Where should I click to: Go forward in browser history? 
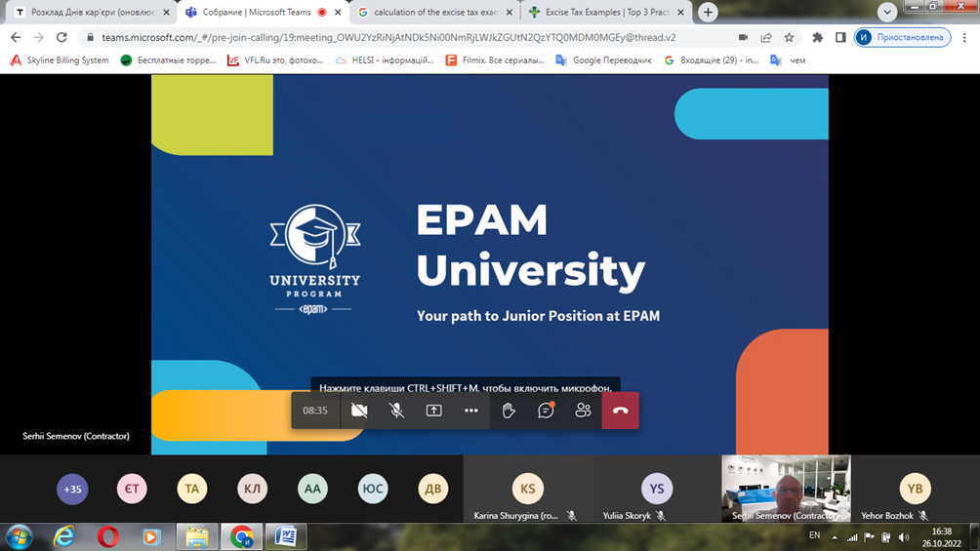pyautogui.click(x=39, y=37)
